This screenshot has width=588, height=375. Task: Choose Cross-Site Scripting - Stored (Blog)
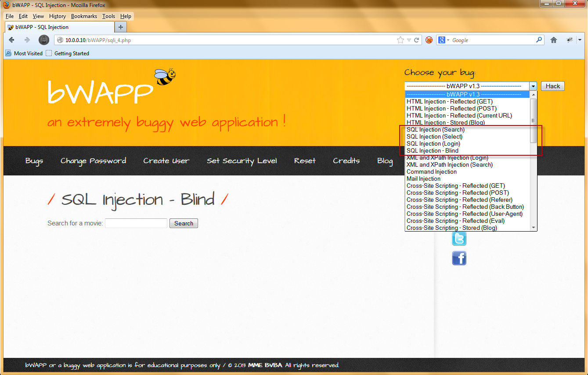[468, 228]
